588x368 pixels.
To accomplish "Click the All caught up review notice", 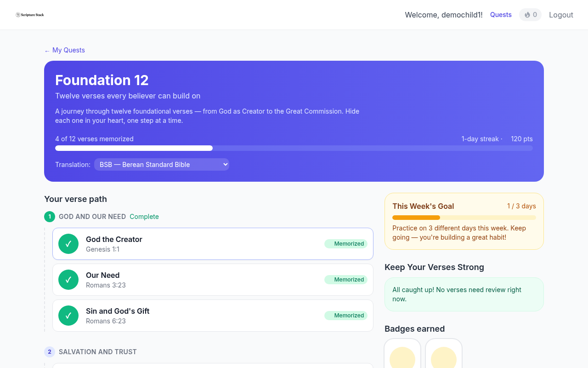I will [x=464, y=294].
